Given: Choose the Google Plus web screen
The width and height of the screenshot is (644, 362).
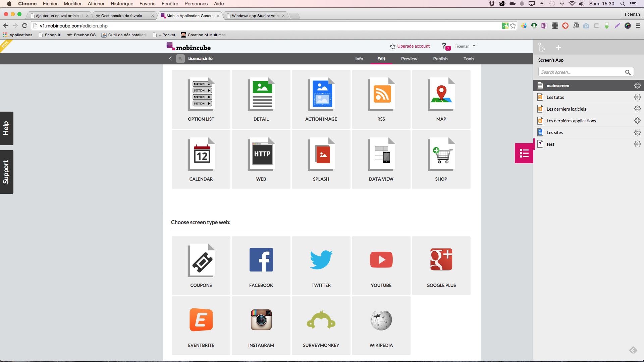Looking at the screenshot, I should (x=441, y=265).
